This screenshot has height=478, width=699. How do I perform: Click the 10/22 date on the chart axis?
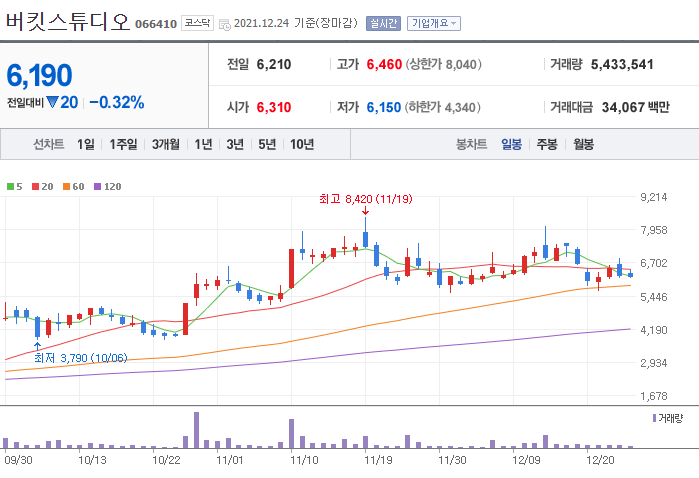(166, 460)
